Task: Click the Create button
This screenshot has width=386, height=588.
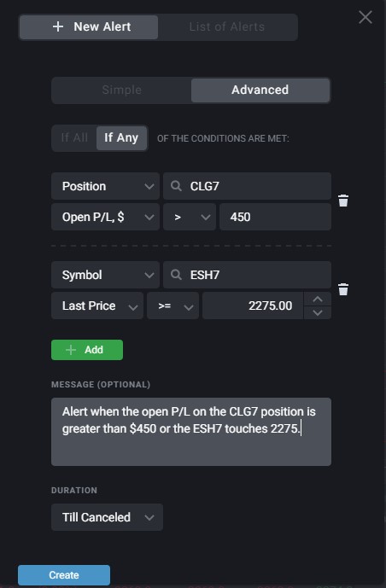Action: pos(64,575)
